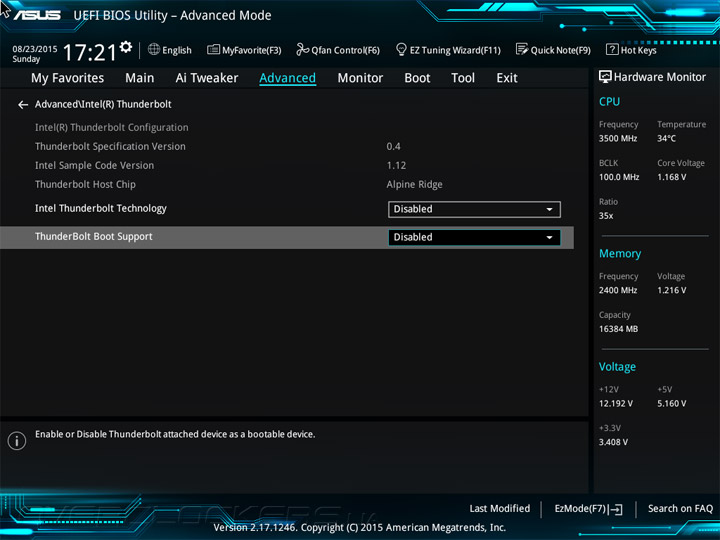Select the ThunderBolt Boot Support row label
Screen dimensions: 720x540
(x=94, y=236)
